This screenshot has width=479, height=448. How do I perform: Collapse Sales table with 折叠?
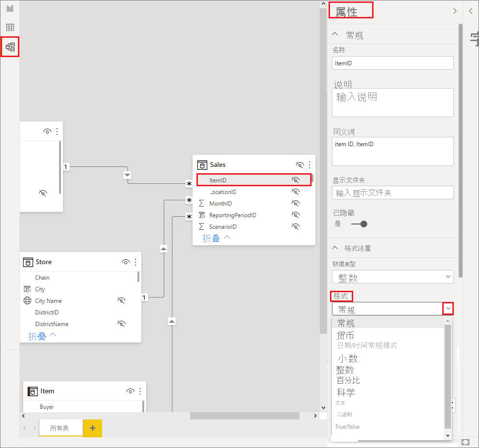[x=216, y=238]
